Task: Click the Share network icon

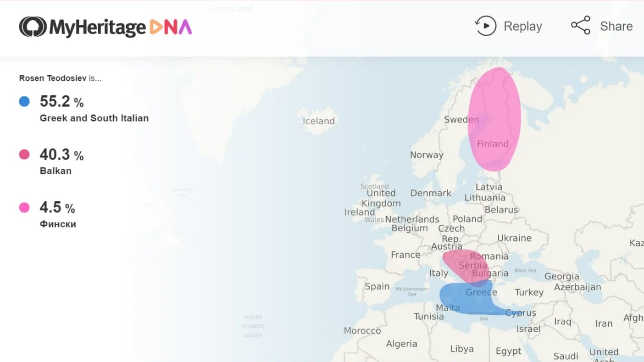Action: pyautogui.click(x=580, y=26)
